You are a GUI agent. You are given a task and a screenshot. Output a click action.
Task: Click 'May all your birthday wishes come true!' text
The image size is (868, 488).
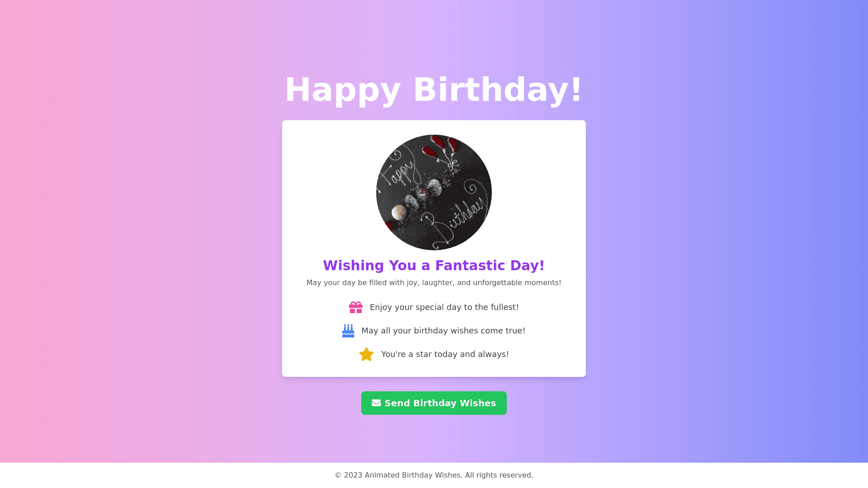(443, 331)
